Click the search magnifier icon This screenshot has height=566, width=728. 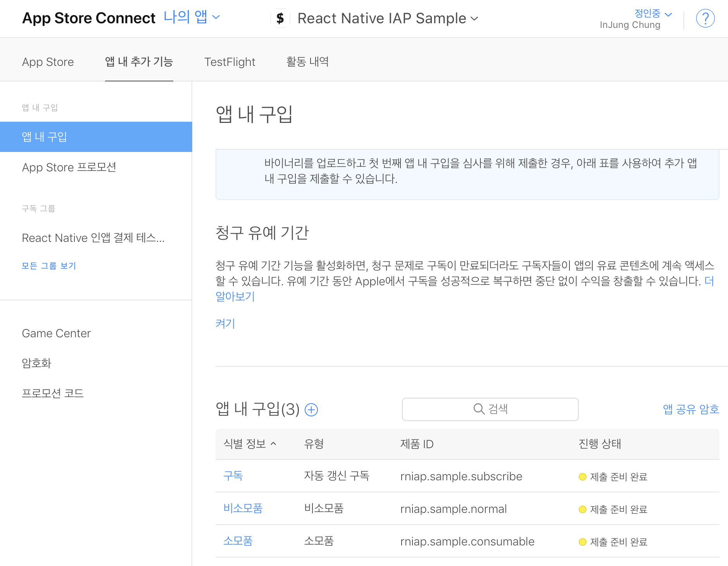tap(479, 409)
